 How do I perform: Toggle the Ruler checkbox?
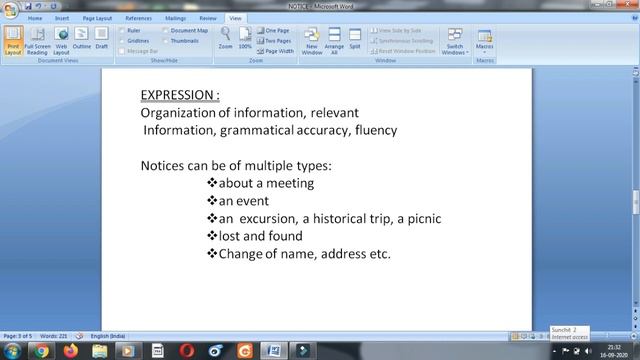pyautogui.click(x=122, y=31)
